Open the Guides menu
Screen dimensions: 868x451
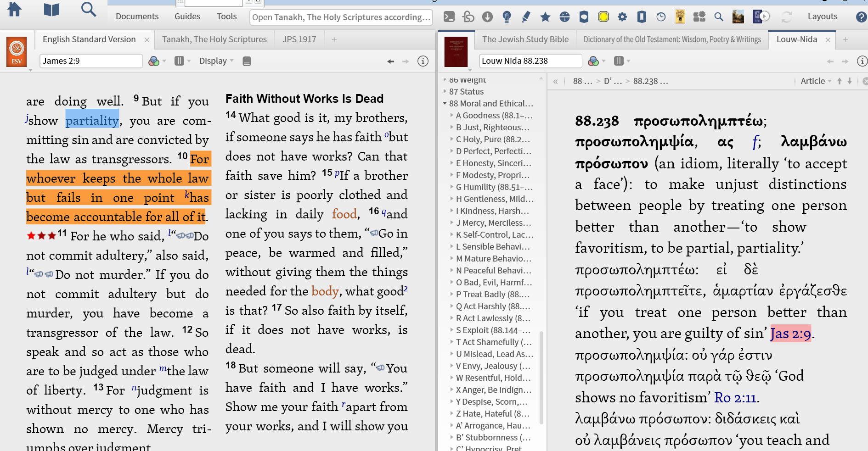pyautogui.click(x=187, y=17)
